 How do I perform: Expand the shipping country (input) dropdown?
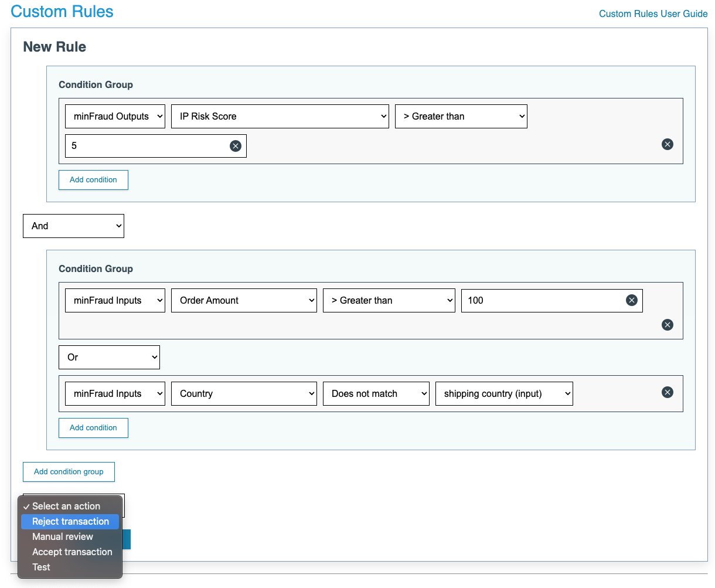[503, 393]
